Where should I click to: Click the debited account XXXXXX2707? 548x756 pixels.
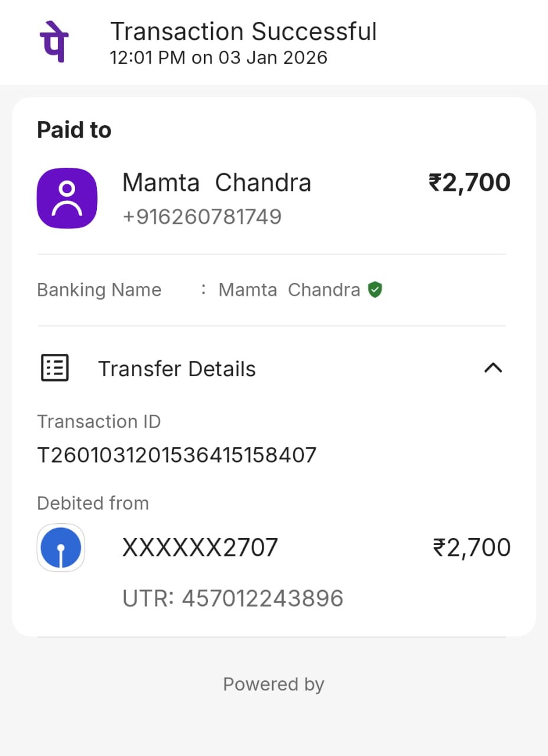click(200, 548)
